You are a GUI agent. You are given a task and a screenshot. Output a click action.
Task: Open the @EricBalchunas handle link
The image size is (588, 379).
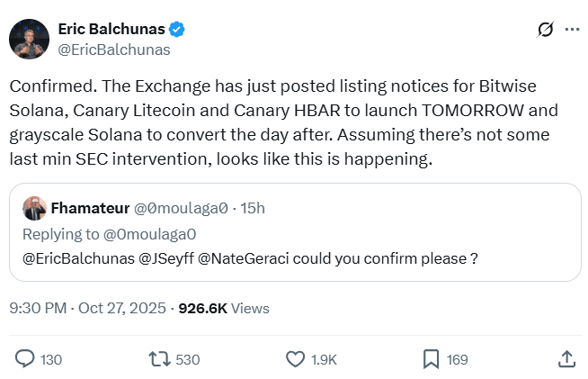(114, 50)
